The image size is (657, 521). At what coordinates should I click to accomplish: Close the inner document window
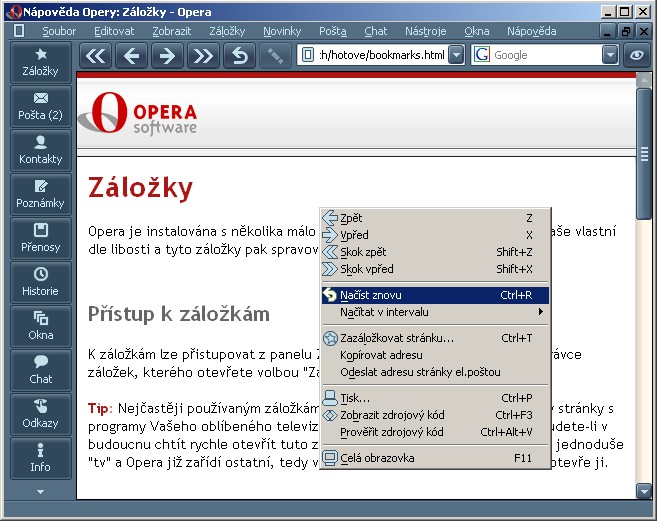pos(644,31)
